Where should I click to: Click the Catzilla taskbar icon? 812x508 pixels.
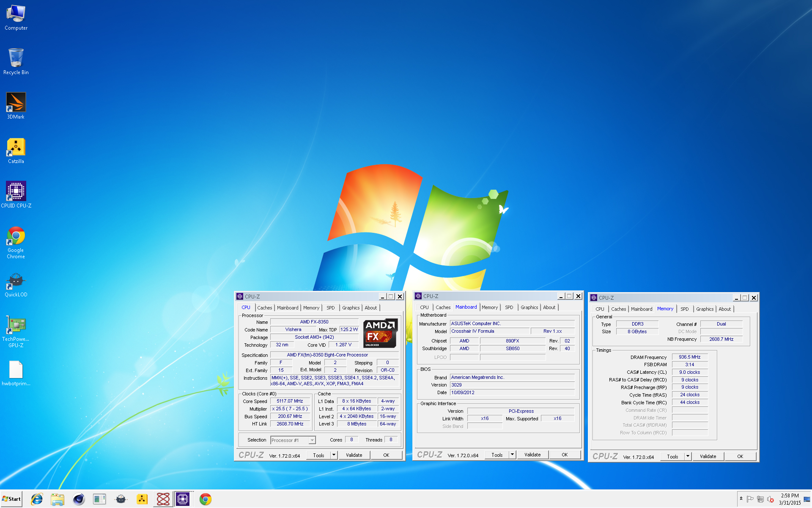click(142, 499)
